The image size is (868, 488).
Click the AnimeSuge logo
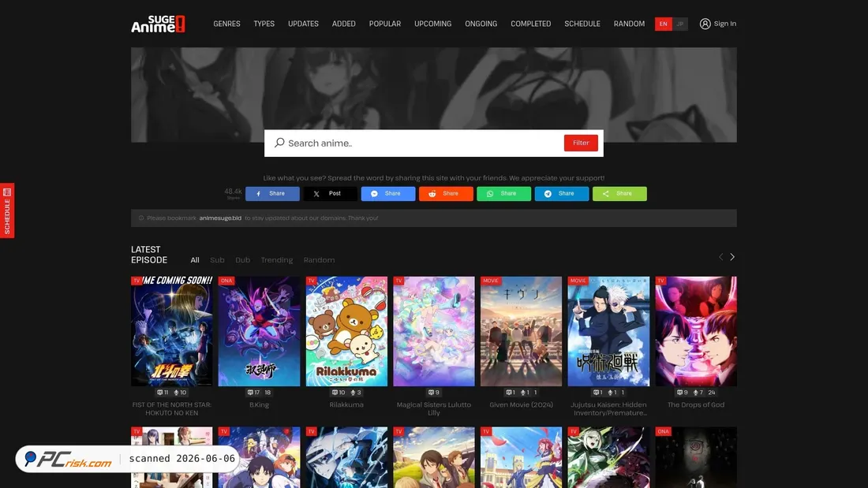click(158, 24)
